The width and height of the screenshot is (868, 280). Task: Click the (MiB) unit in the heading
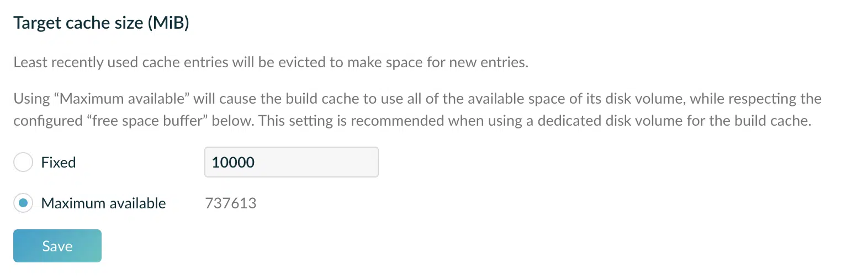pos(168,23)
